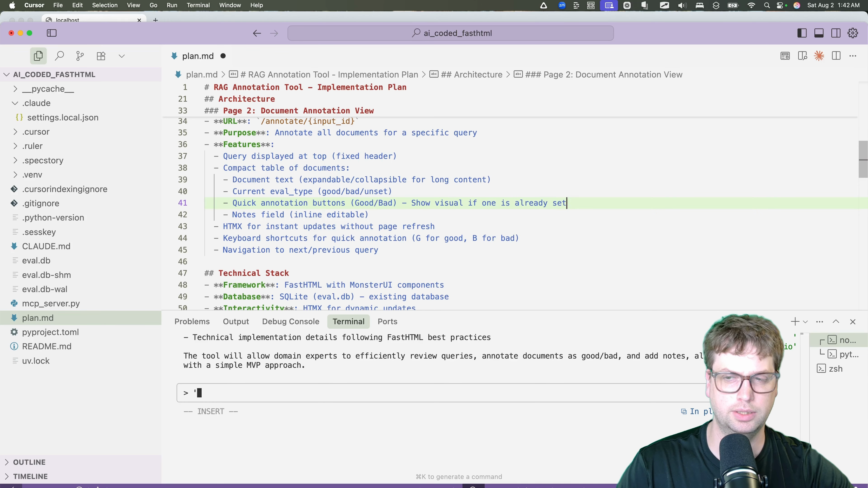Image resolution: width=868 pixels, height=488 pixels.
Task: Toggle the secondary right sidebar
Action: [836, 33]
